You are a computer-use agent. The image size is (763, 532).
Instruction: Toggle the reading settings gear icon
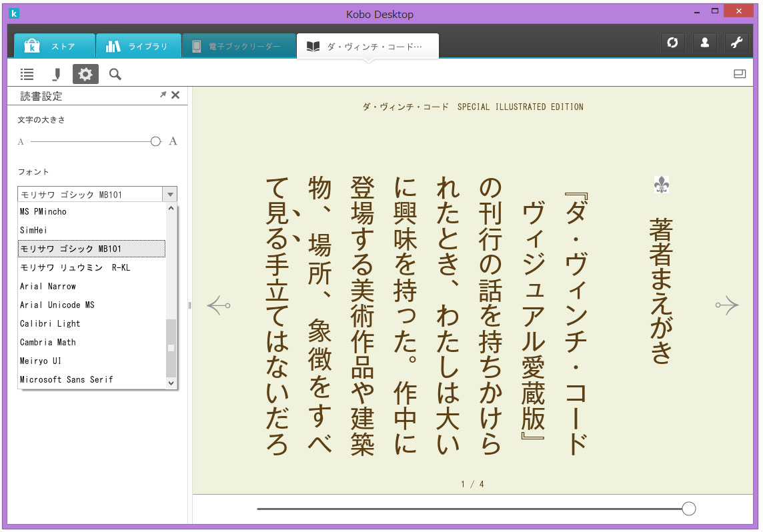pos(85,75)
